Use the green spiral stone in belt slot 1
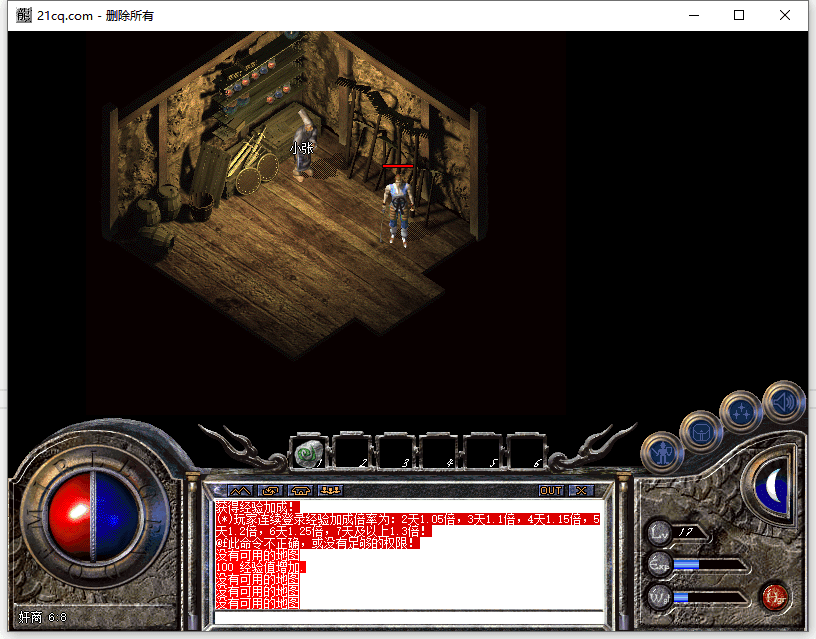Screen dimensions: 816x639 308,453
